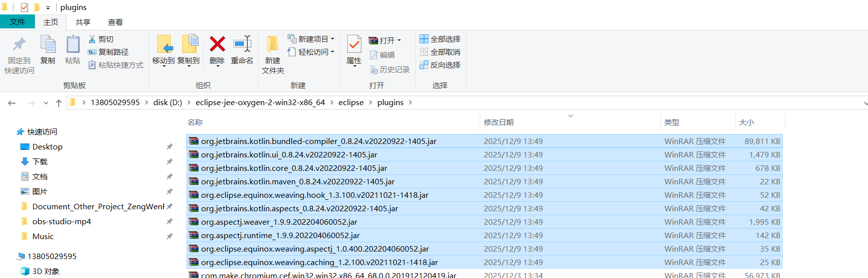Image resolution: width=868 pixels, height=278 pixels.
Task: Click the Paste (粘贴) clipboard icon
Action: click(x=73, y=44)
